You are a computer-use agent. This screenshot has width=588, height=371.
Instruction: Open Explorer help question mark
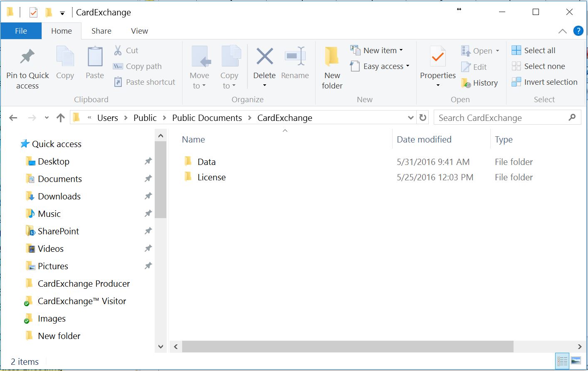pos(578,31)
